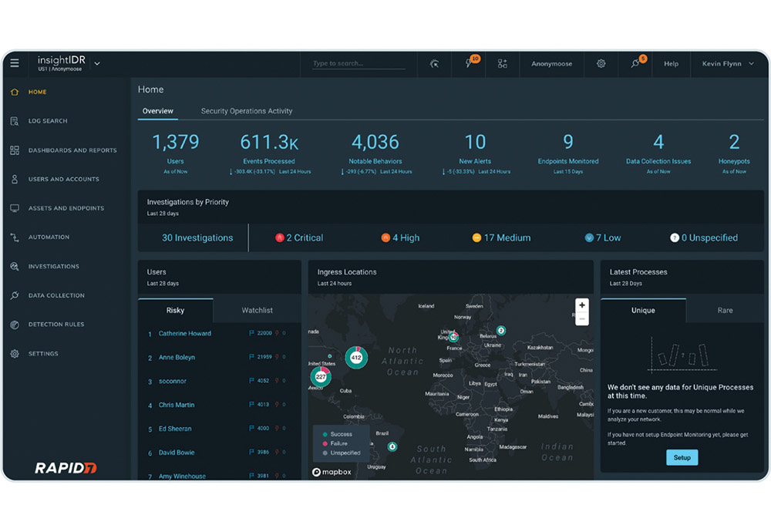Switch to Security Operations Activity tab
The height and width of the screenshot is (532, 771).
click(247, 111)
